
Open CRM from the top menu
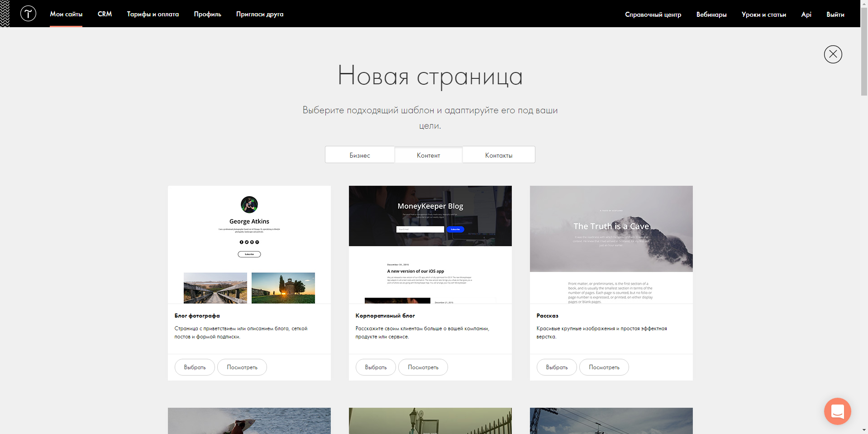pyautogui.click(x=105, y=14)
